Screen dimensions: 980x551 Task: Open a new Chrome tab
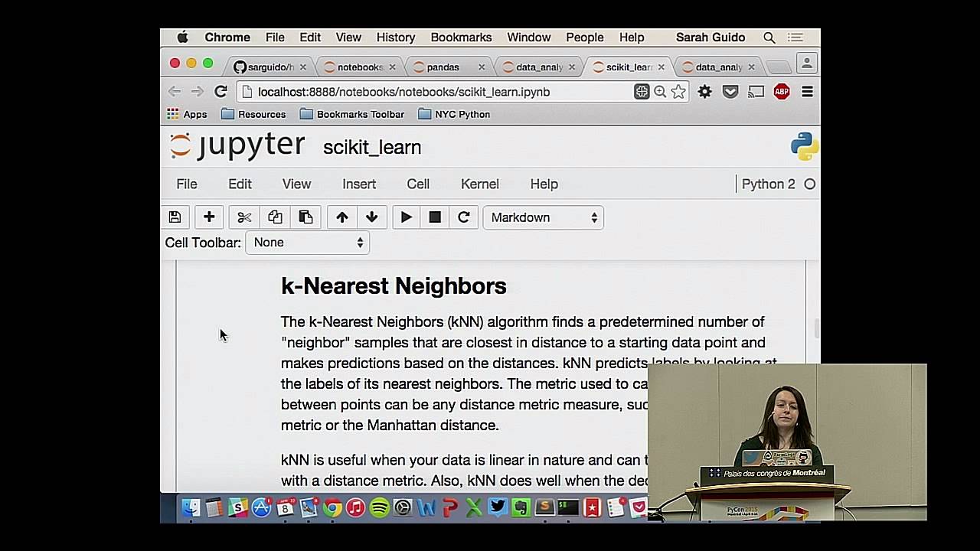(777, 67)
